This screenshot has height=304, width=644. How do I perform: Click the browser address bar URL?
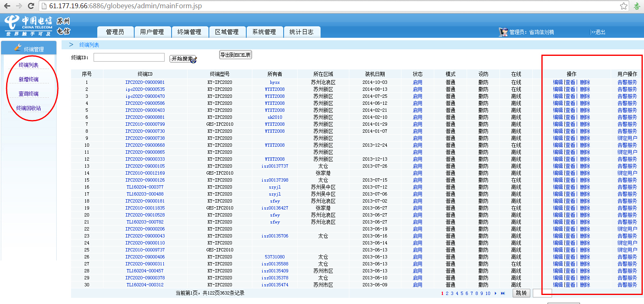(126, 6)
